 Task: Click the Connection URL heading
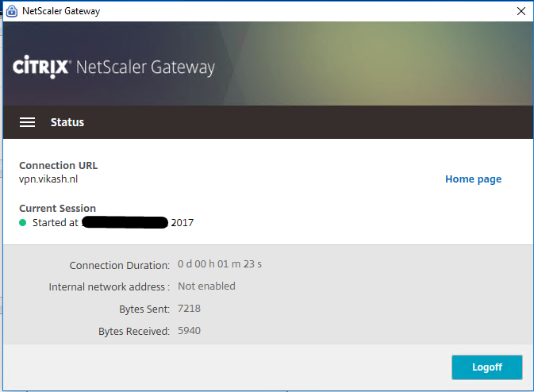pos(58,166)
